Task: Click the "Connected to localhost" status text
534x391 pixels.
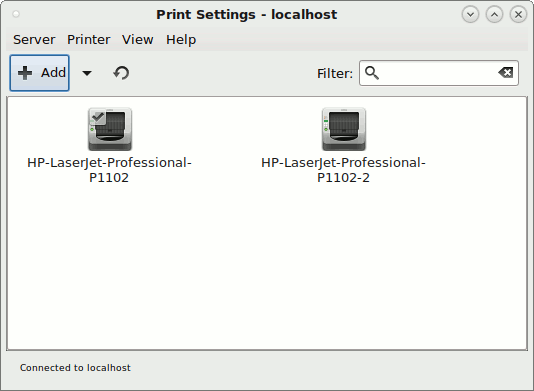Action: click(75, 368)
